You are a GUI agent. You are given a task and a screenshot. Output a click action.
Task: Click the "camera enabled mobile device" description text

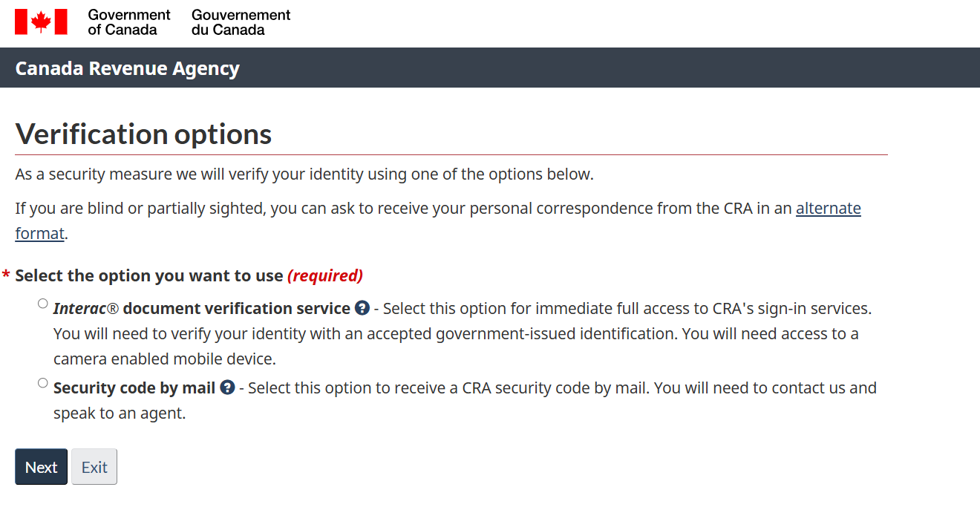point(164,359)
